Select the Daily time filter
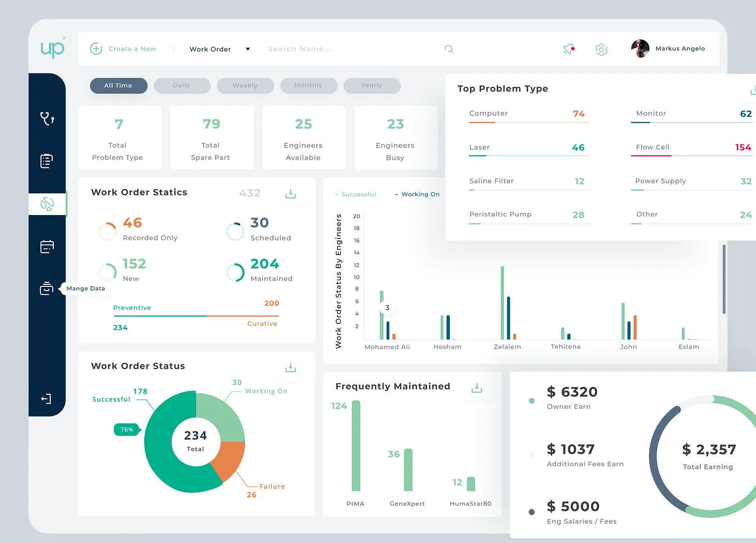756x543 pixels. [182, 85]
